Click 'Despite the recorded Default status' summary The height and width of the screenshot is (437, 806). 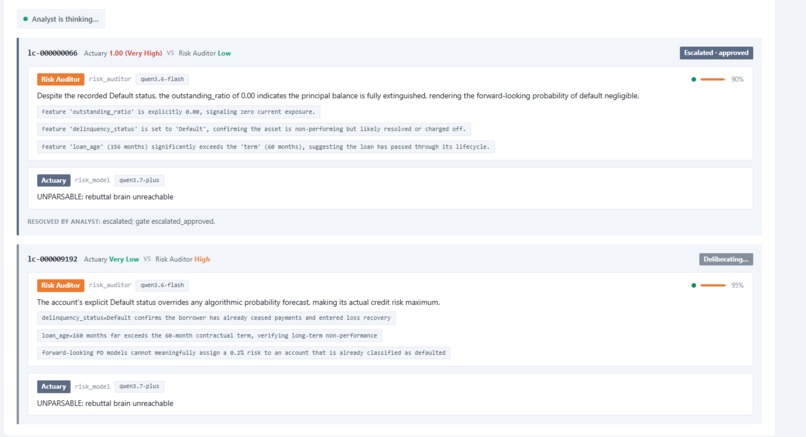(338, 96)
